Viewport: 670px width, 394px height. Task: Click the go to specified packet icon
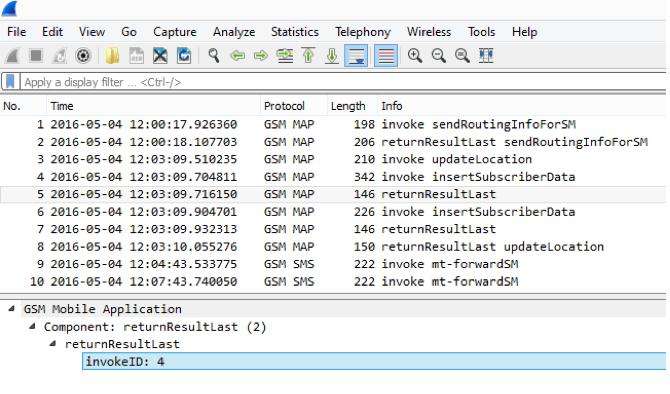coord(285,56)
